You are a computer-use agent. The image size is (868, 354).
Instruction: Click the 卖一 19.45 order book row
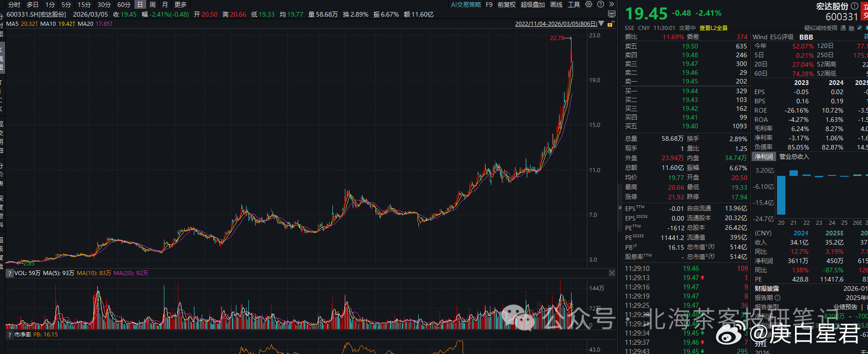(x=686, y=81)
